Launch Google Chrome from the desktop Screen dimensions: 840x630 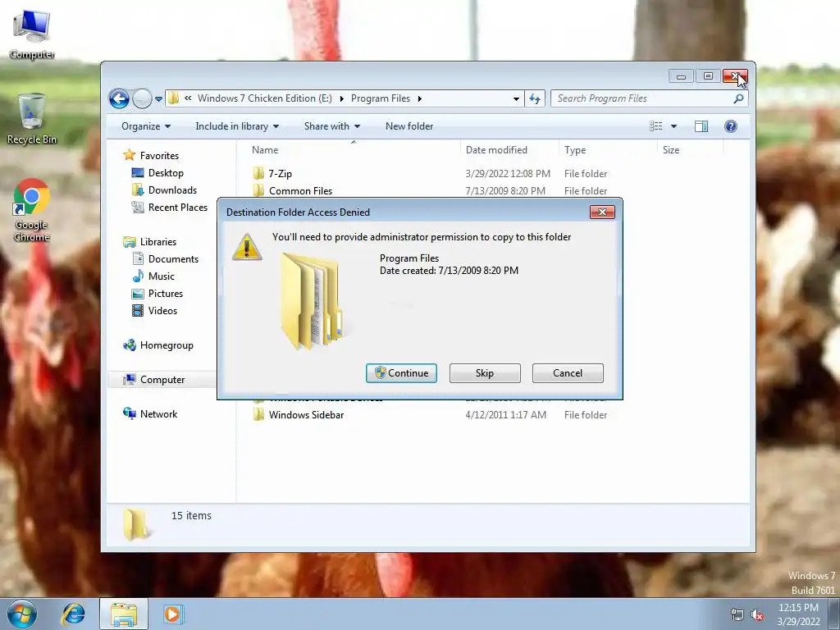pos(32,210)
